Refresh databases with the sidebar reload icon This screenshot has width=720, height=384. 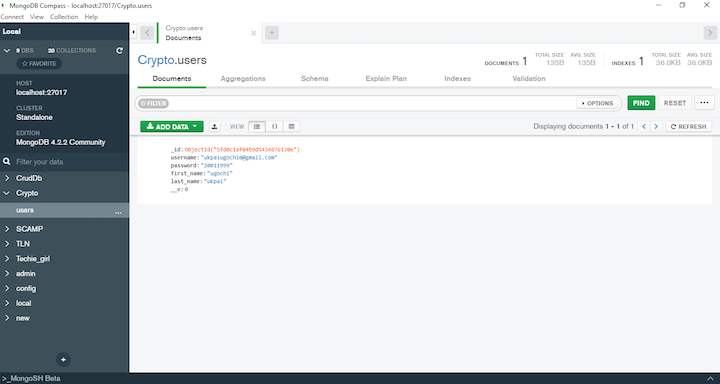coord(119,51)
